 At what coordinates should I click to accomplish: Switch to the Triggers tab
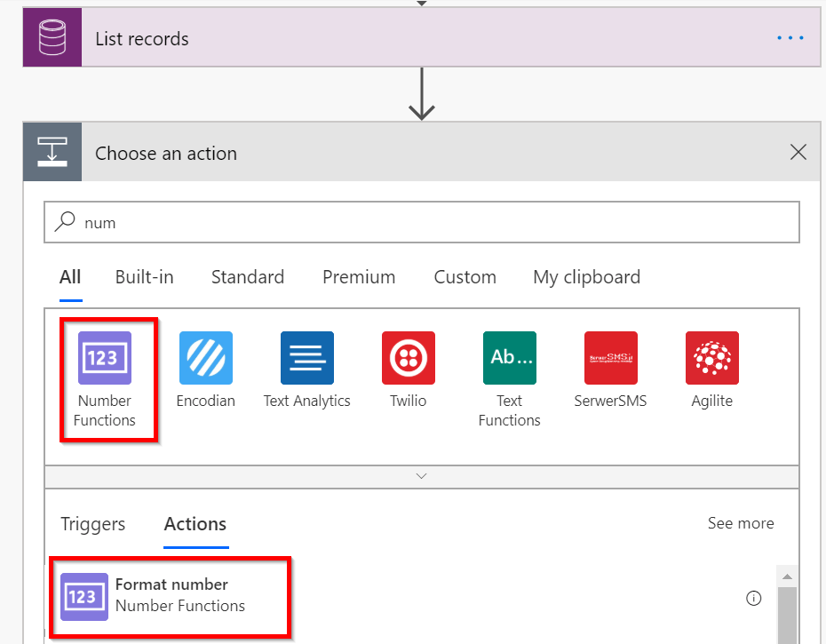(x=92, y=524)
